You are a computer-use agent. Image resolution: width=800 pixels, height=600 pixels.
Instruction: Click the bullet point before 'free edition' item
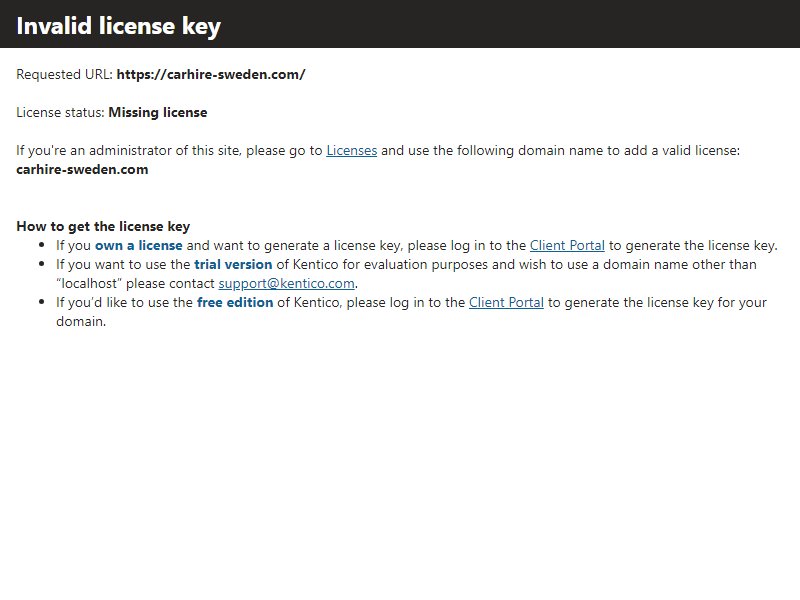click(42, 303)
